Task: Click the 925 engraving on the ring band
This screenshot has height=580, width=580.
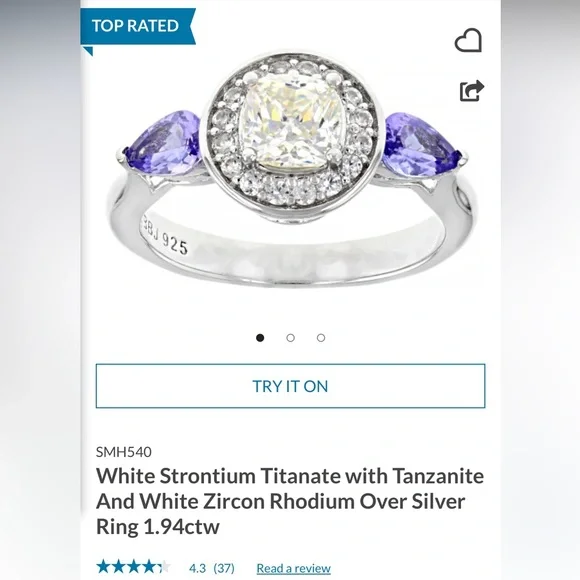Action: pyautogui.click(x=175, y=244)
